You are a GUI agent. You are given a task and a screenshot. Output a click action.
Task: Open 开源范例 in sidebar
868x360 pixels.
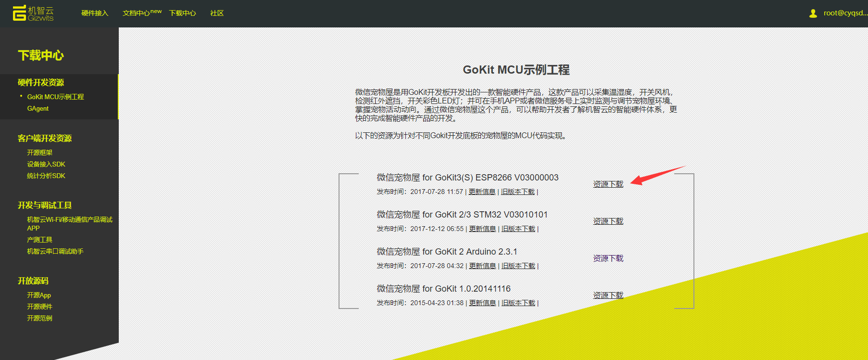click(x=40, y=318)
